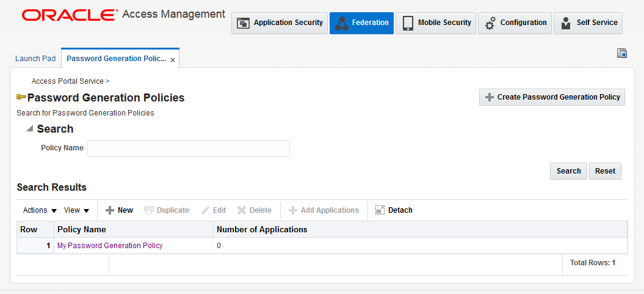Click New in the results toolbar
Viewport: 644px width, 294px height.
(120, 210)
